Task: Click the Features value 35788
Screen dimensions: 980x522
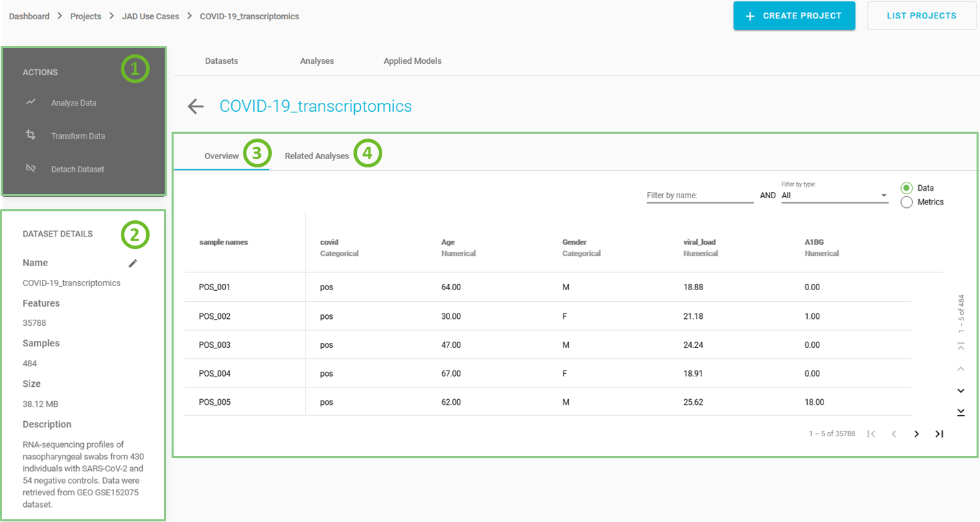Action: tap(34, 323)
